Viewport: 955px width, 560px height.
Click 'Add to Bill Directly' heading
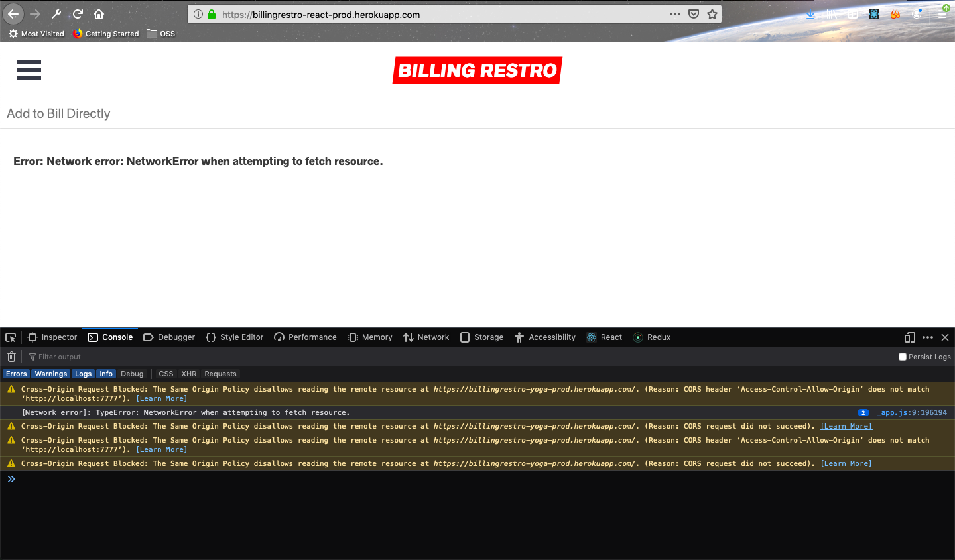(58, 113)
